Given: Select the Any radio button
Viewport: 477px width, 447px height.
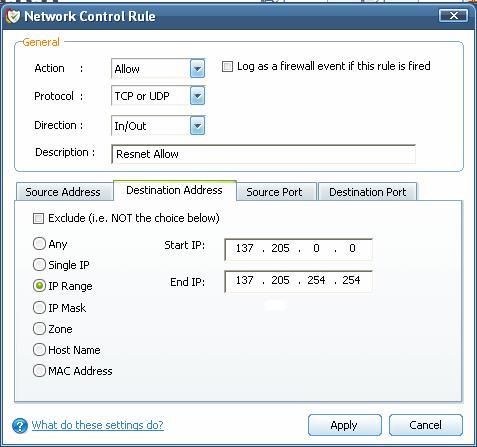Looking at the screenshot, I should pyautogui.click(x=39, y=244).
